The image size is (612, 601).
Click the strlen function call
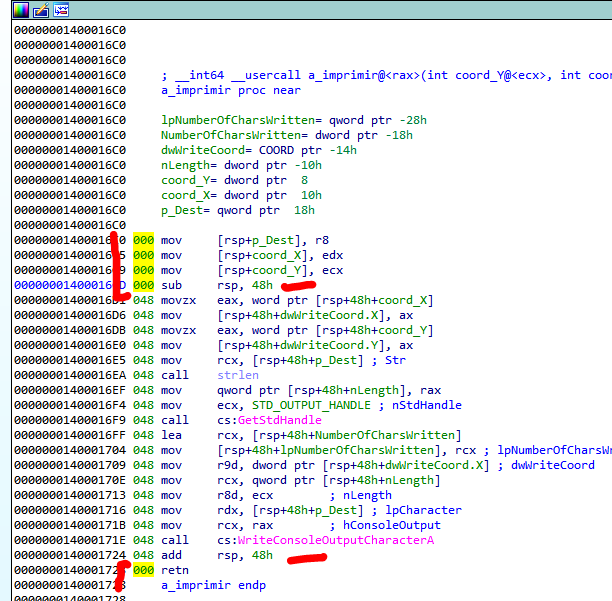[237, 375]
